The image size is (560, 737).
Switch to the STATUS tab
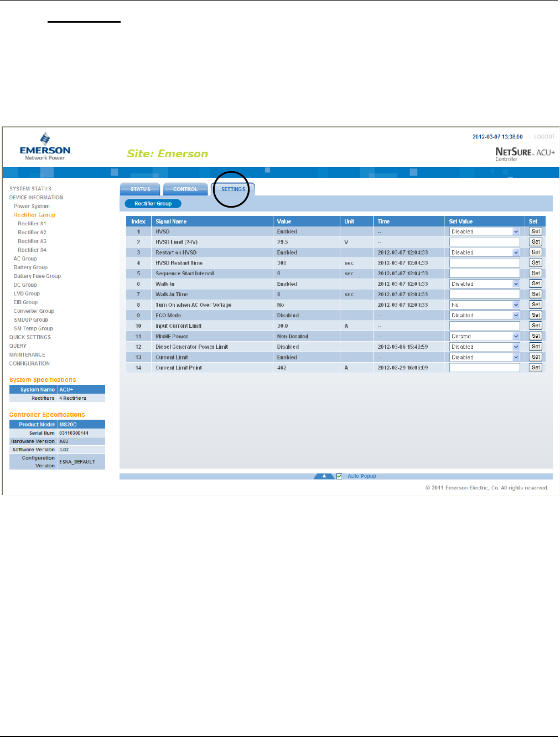[140, 189]
